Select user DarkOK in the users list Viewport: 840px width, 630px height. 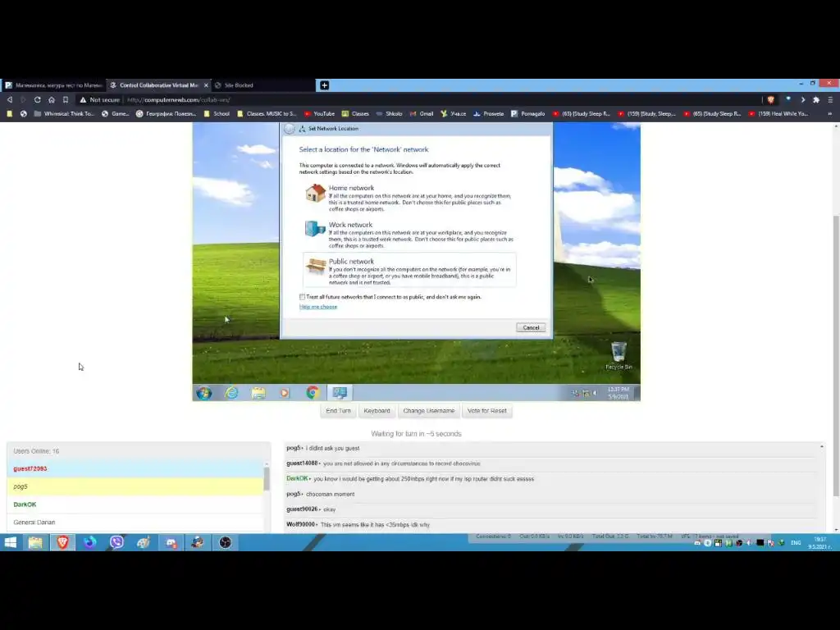(x=135, y=504)
